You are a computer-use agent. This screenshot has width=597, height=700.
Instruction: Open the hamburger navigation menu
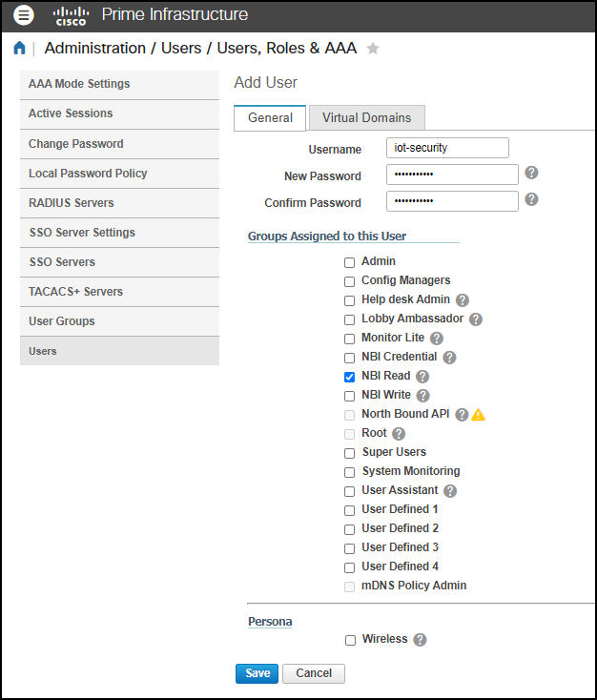pos(23,15)
